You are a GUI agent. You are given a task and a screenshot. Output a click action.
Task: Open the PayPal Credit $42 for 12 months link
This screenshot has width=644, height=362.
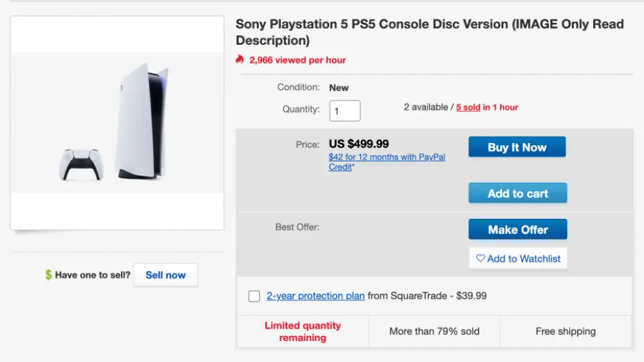386,161
